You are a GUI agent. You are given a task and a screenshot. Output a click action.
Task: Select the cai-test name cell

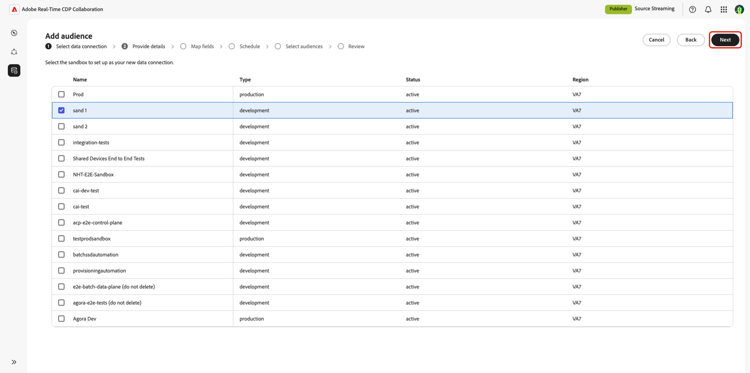(81, 207)
